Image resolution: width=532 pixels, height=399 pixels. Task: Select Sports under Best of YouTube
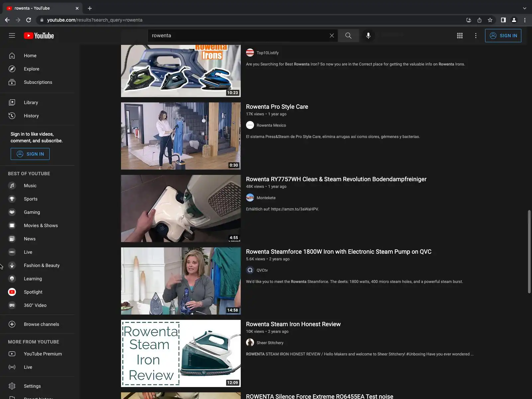pos(37,199)
